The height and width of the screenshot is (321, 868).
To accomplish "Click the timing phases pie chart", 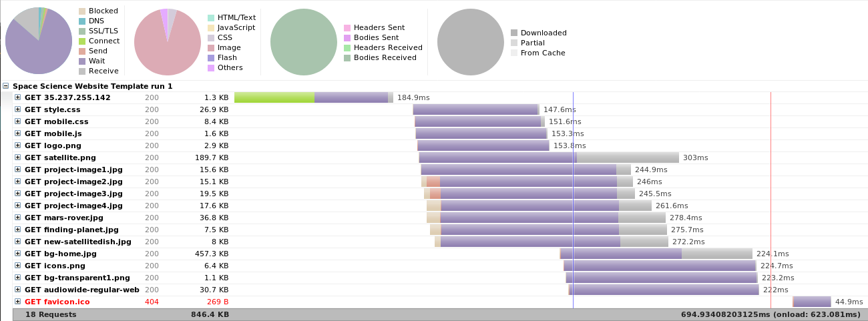I will [x=39, y=41].
